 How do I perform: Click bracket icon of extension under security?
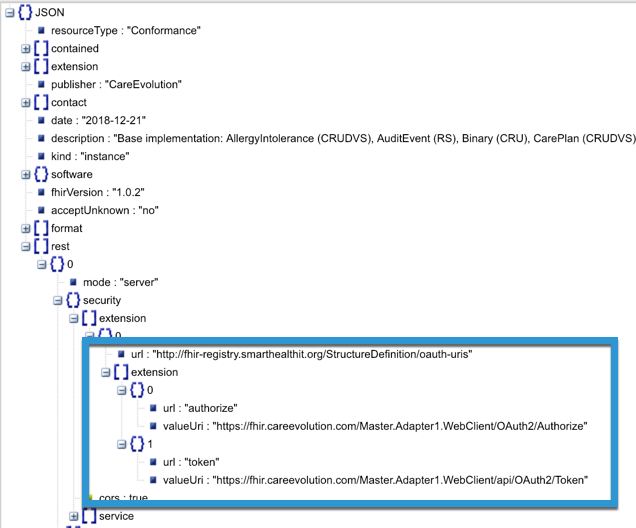89,318
